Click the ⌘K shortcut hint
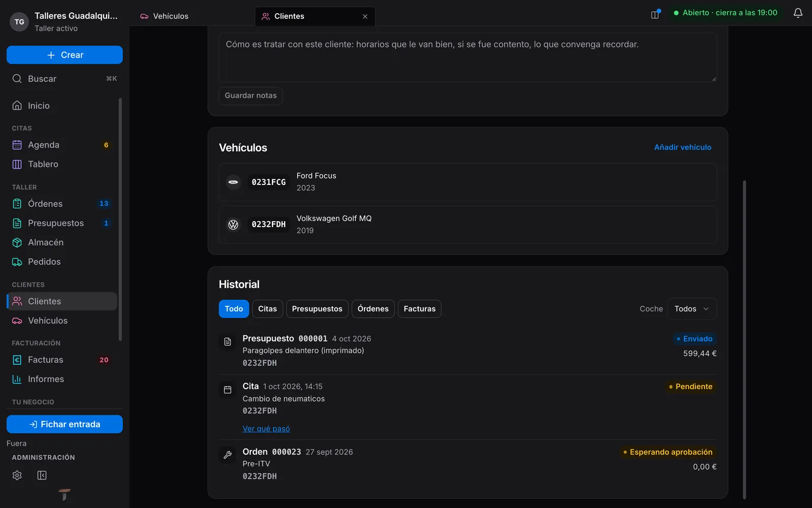 point(112,79)
